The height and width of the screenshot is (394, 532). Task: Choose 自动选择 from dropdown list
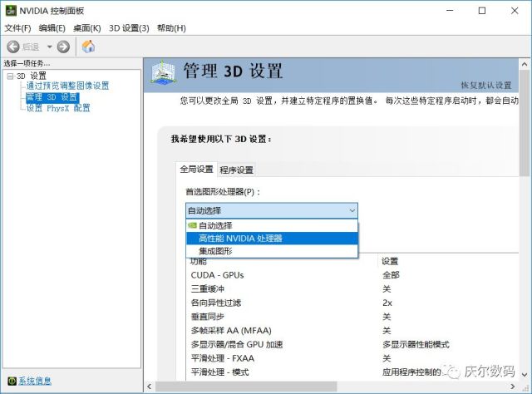coord(272,225)
